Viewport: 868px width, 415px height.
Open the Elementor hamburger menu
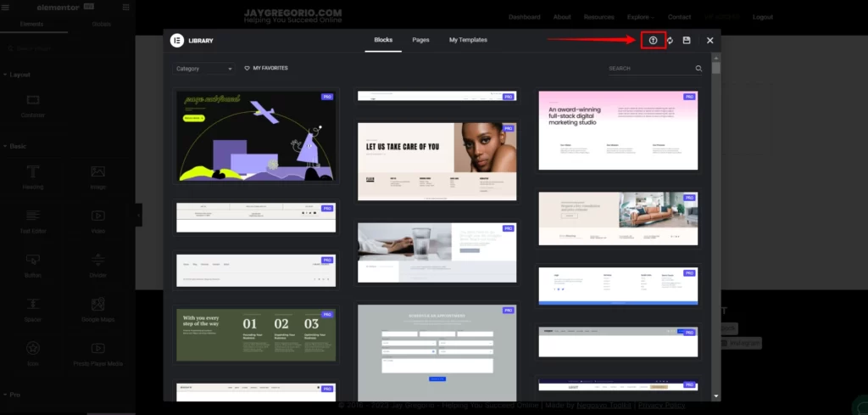[x=6, y=7]
